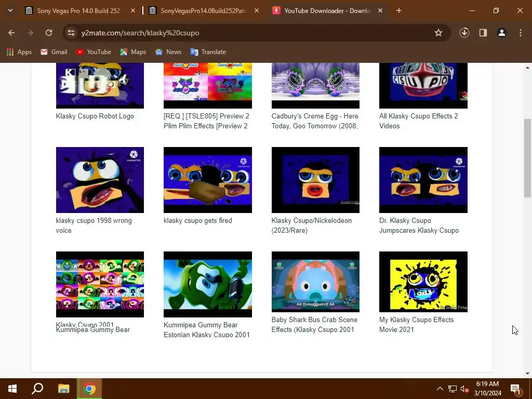Open the News bookmark

tap(168, 52)
